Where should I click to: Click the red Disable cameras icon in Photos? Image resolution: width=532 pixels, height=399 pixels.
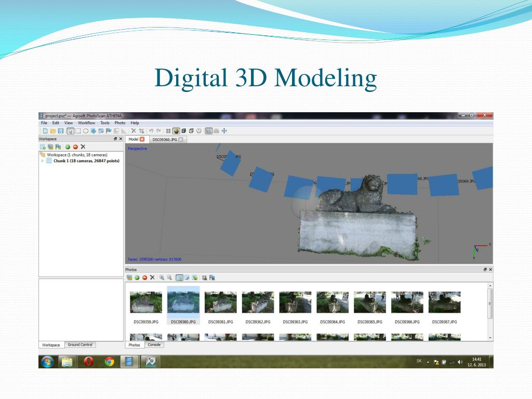(x=144, y=277)
